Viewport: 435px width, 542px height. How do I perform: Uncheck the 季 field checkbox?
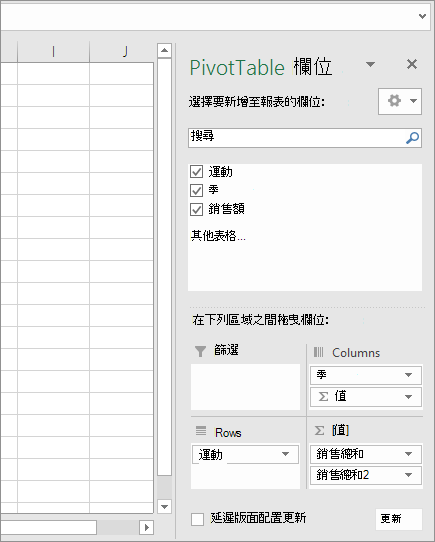click(196, 190)
